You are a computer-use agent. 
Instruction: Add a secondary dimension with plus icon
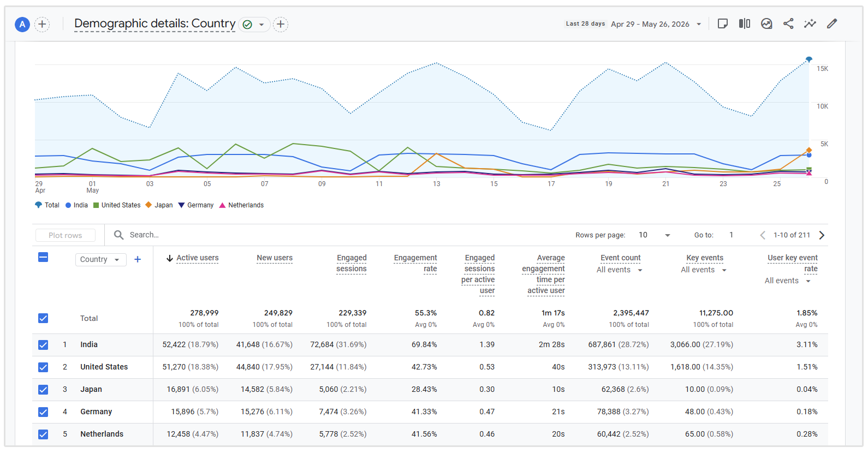click(x=138, y=259)
